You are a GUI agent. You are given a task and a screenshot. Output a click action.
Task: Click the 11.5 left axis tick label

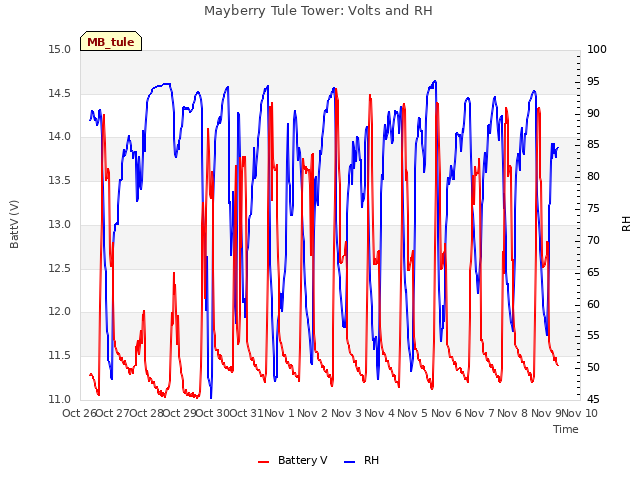[x=60, y=355]
